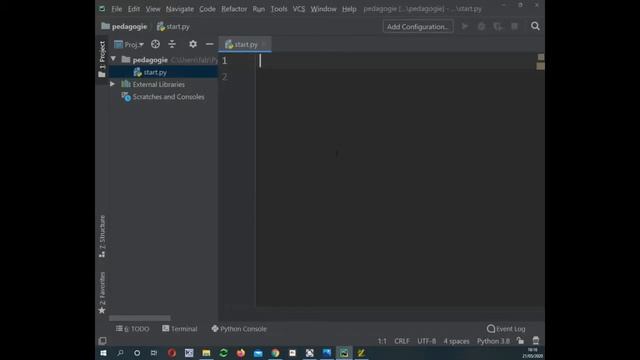Change CRLF line separator in status bar
This screenshot has width=640, height=360.
point(402,341)
